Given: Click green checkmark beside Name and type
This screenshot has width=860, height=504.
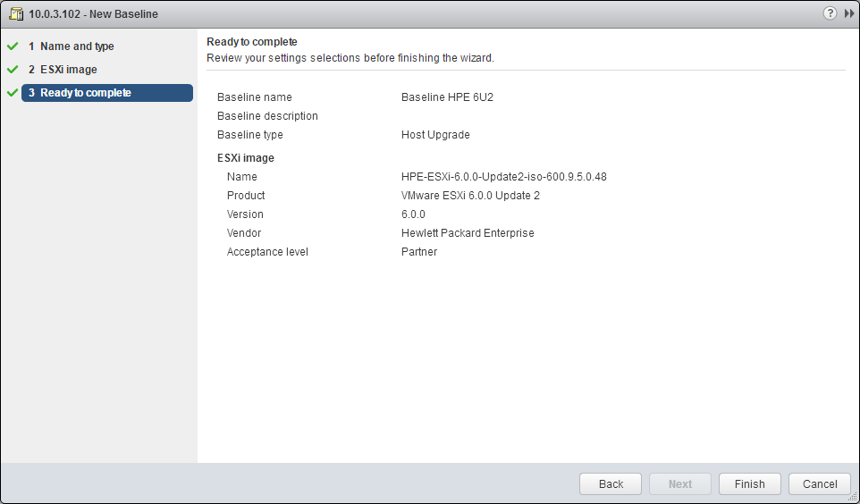Looking at the screenshot, I should 13,46.
